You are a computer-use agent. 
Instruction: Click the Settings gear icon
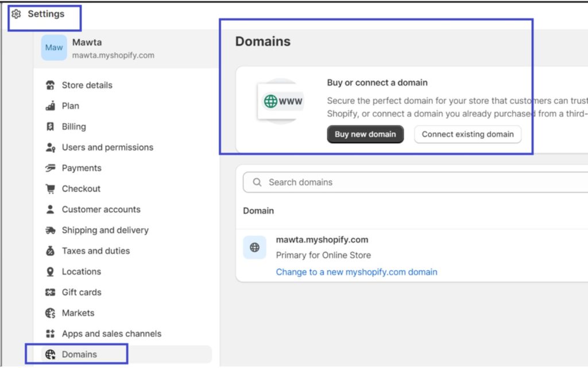point(16,14)
